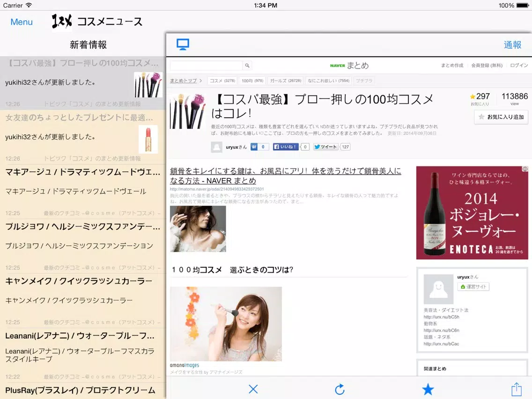Open 会員登録 (無料) link
Screen dimensions: 532x399
[487, 66]
